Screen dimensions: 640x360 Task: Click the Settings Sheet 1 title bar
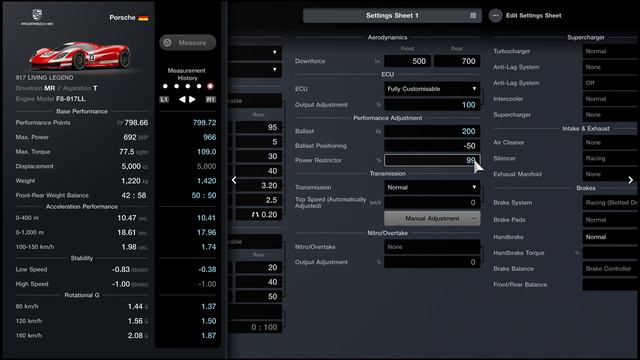pos(392,16)
